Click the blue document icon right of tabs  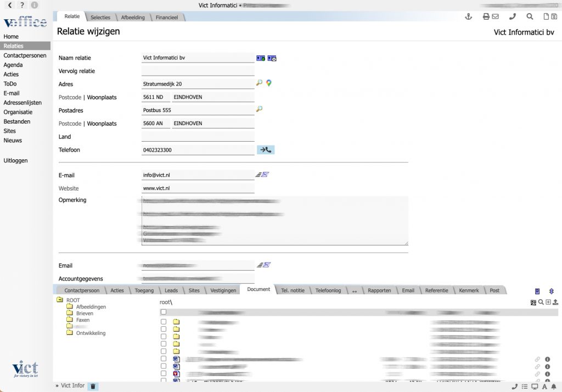coord(537,291)
